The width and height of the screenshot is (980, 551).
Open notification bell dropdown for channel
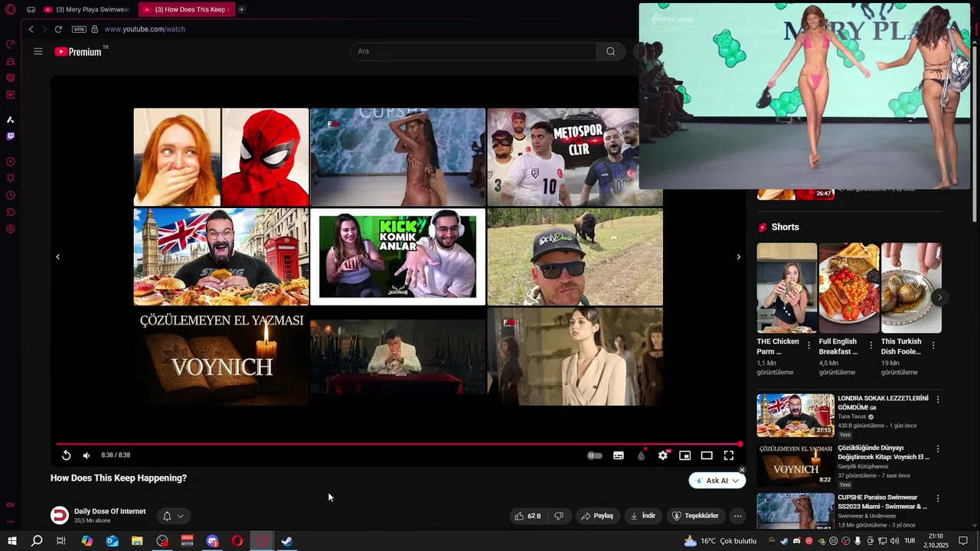[x=173, y=516]
